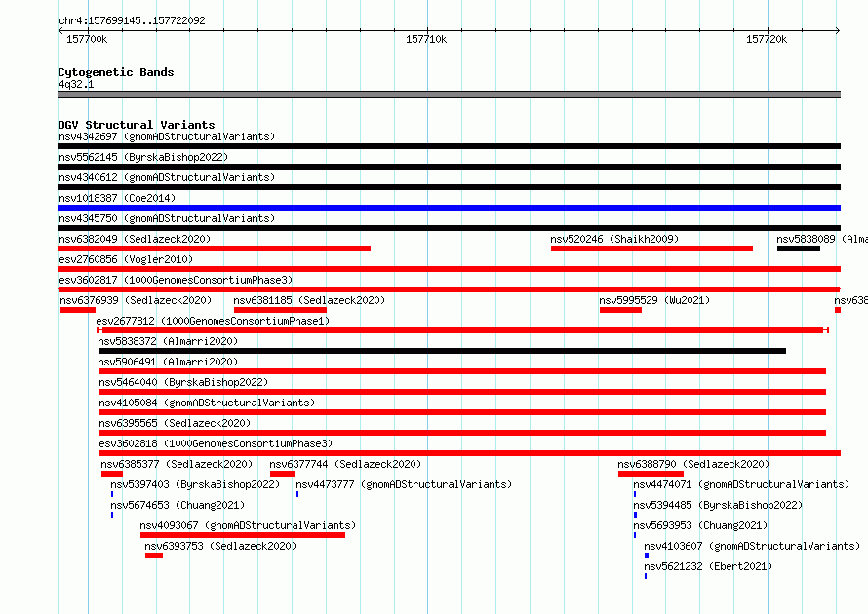The height and width of the screenshot is (614, 868).
Task: Click the red bar under nsv5995529
Action: pyautogui.click(x=620, y=310)
